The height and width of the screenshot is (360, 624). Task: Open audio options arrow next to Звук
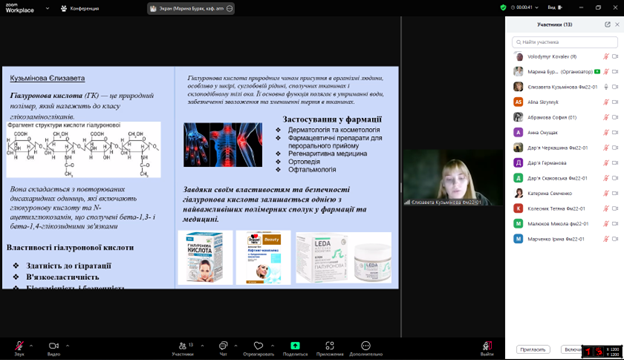(31, 346)
